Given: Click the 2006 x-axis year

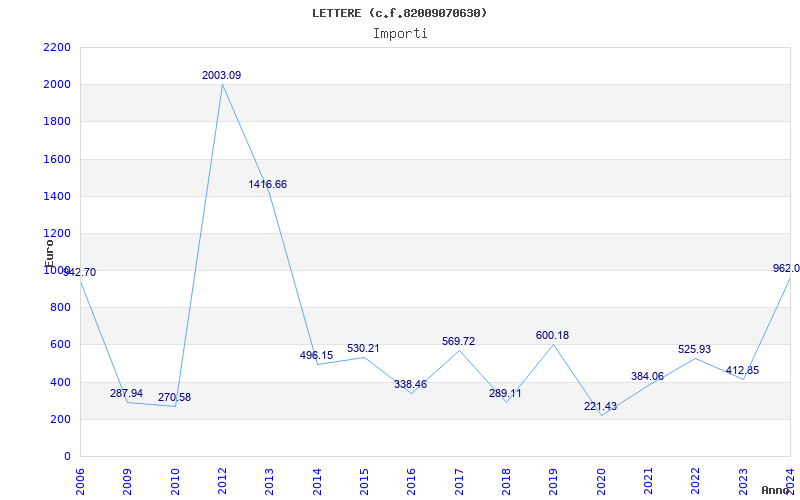Looking at the screenshot, I should click(x=80, y=482).
